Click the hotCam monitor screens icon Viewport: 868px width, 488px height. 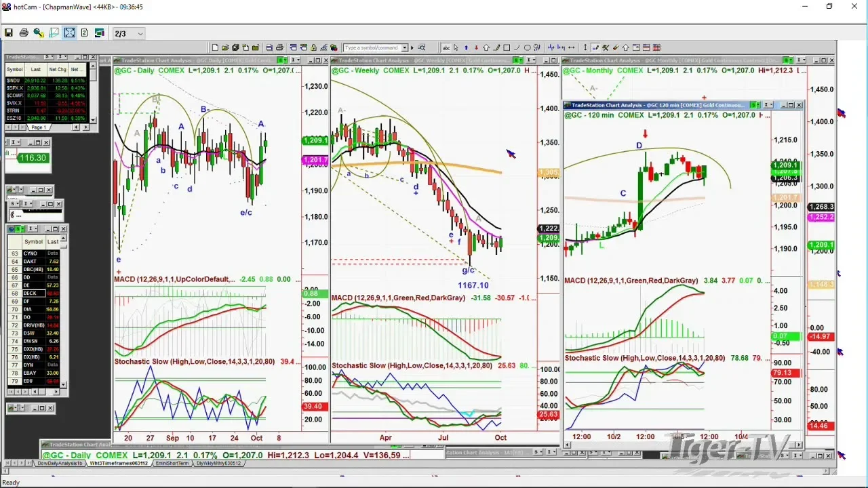click(x=99, y=33)
